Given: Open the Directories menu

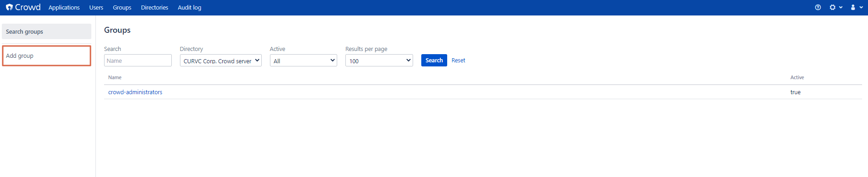Looking at the screenshot, I should click(x=155, y=8).
